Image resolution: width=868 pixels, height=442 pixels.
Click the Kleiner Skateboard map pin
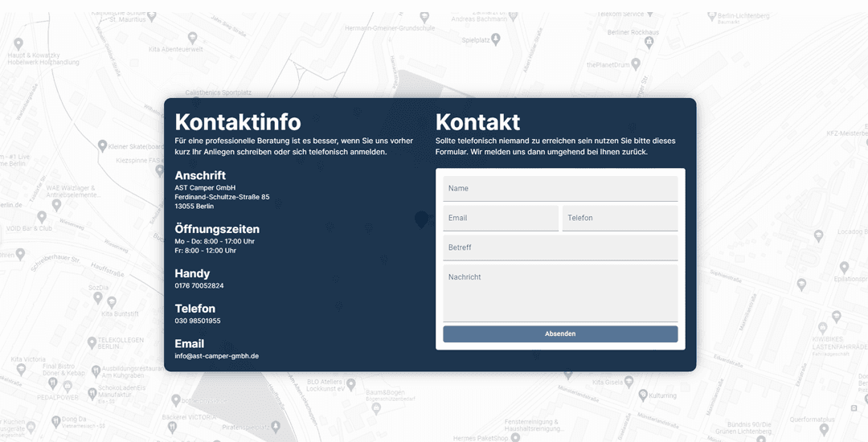coord(102,145)
